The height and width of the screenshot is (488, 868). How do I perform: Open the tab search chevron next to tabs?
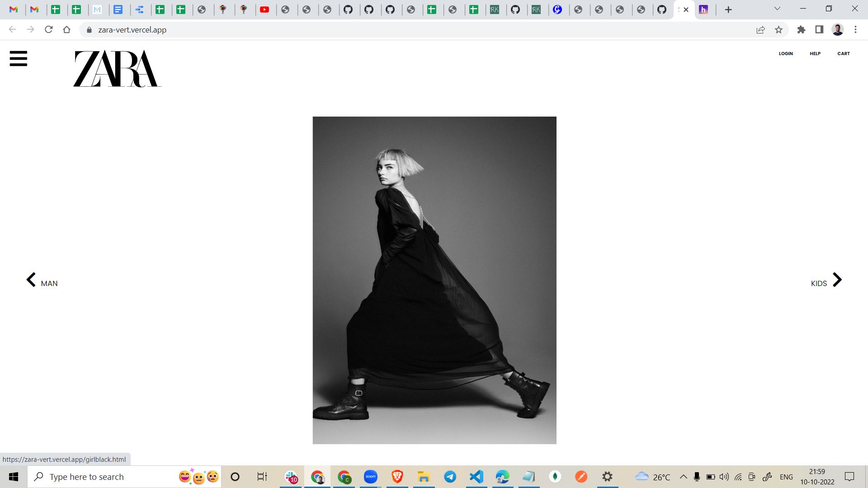point(777,9)
